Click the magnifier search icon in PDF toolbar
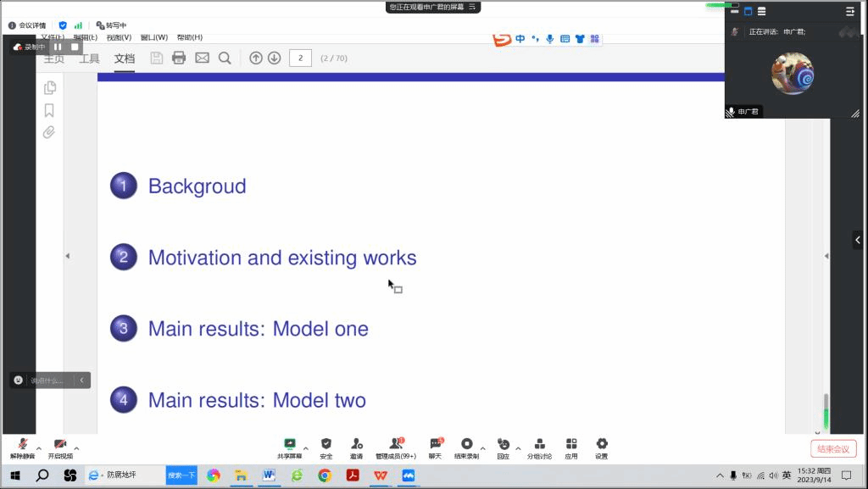The height and width of the screenshot is (489, 868). [x=225, y=58]
